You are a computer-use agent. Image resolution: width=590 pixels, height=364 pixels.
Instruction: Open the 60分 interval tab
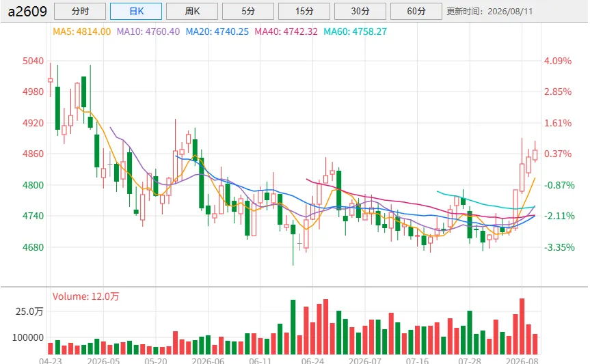pyautogui.click(x=416, y=12)
